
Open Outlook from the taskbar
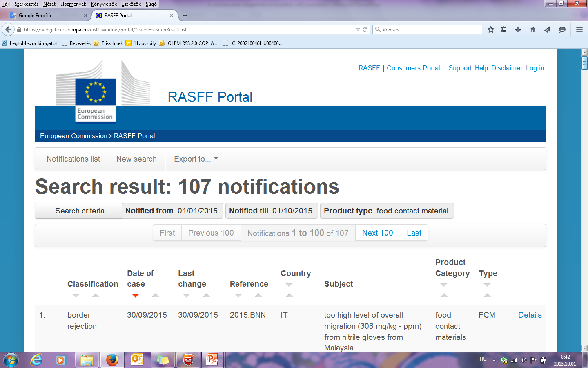point(137,360)
